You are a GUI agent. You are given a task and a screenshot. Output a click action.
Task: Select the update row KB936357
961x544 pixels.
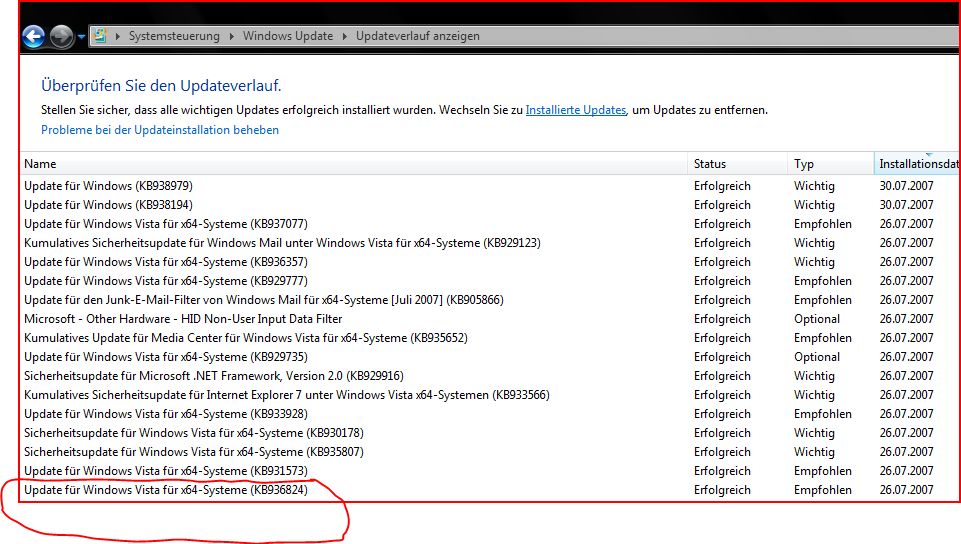[x=489, y=262]
